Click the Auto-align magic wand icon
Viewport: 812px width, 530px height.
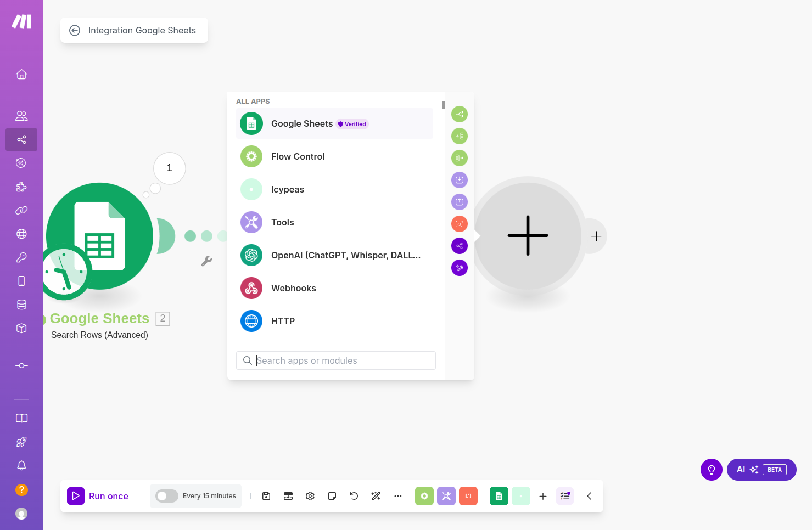pyautogui.click(x=376, y=496)
